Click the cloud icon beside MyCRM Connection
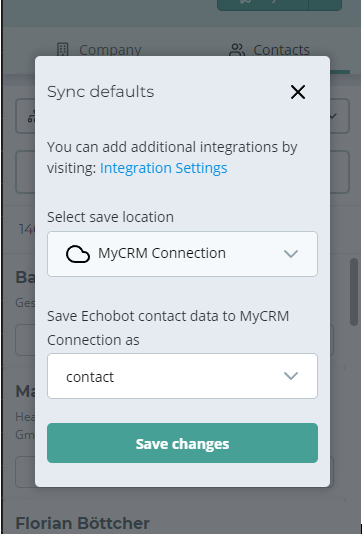Screen dimensions: 362x534 coord(78,254)
